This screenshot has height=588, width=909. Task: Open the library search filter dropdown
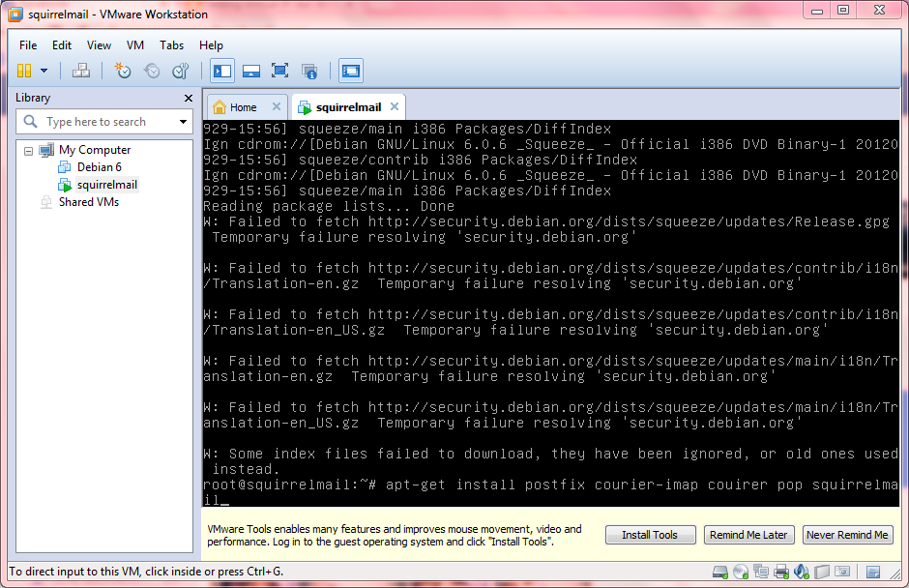point(183,122)
